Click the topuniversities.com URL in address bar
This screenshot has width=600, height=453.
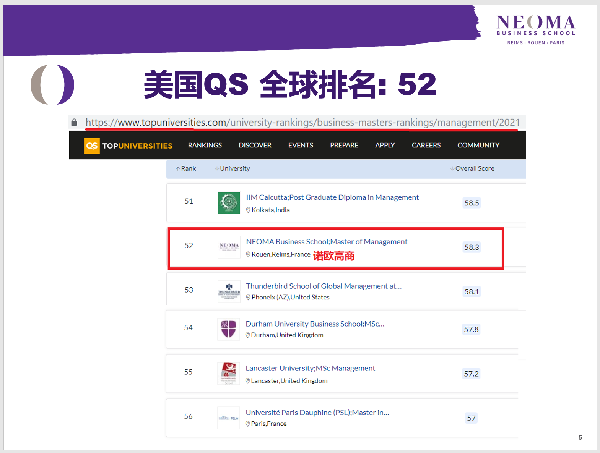click(x=302, y=122)
